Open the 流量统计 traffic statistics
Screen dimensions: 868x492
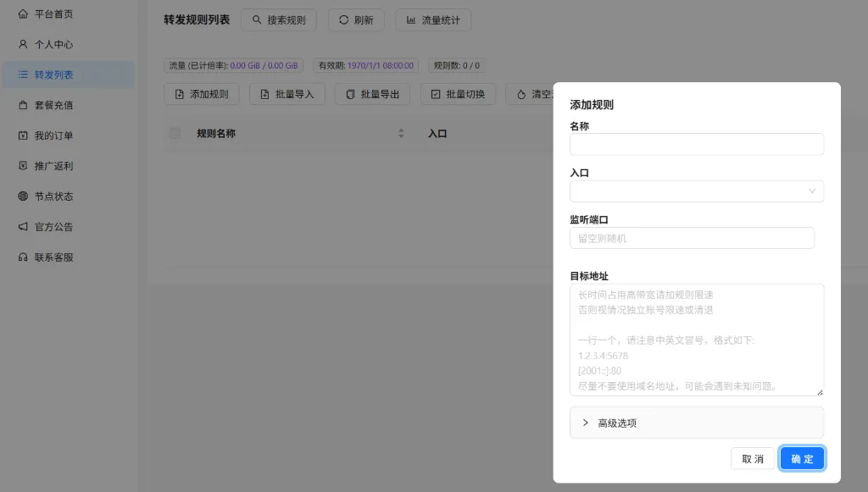[x=433, y=19]
